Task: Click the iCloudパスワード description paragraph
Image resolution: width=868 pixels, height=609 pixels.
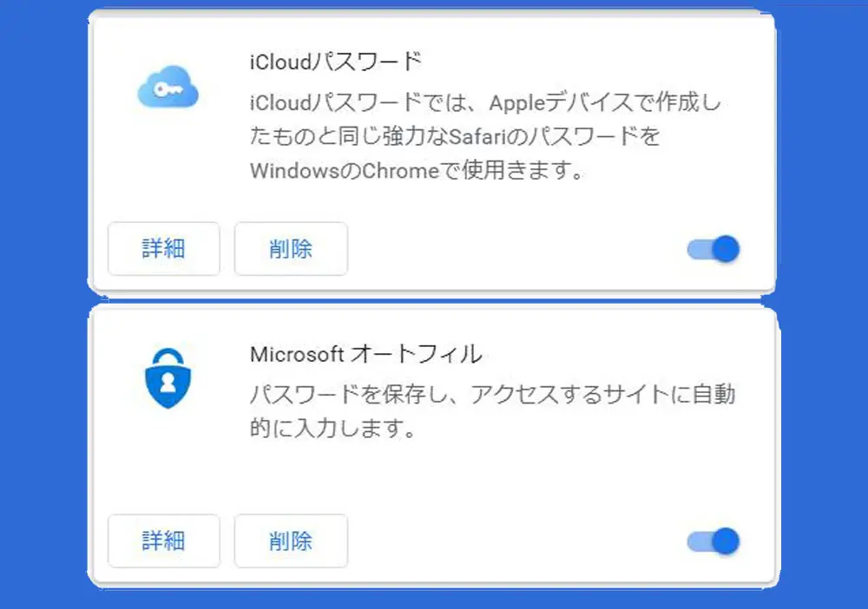Action: pos(486,137)
